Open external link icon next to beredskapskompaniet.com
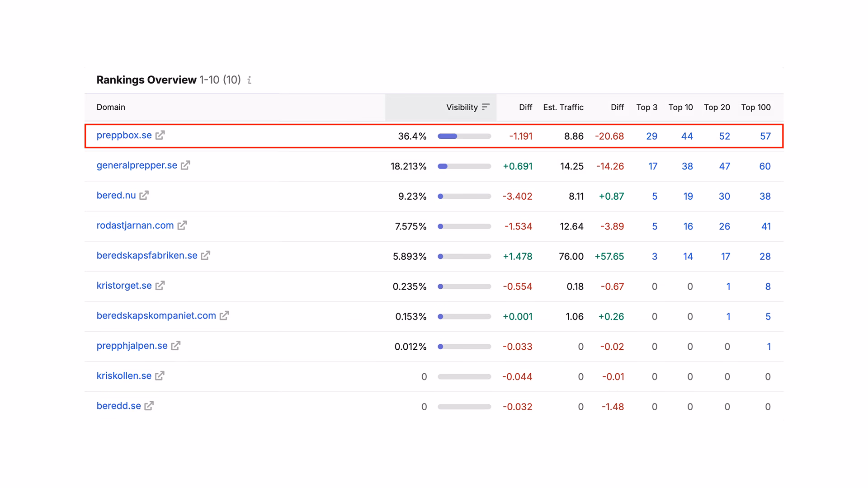The width and height of the screenshot is (868, 488). pos(224,315)
